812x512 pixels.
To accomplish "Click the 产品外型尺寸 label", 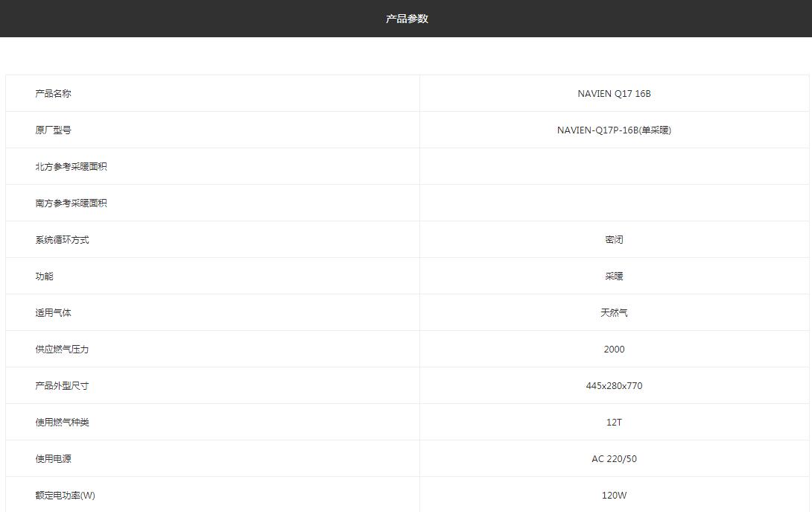I will pyautogui.click(x=62, y=386).
